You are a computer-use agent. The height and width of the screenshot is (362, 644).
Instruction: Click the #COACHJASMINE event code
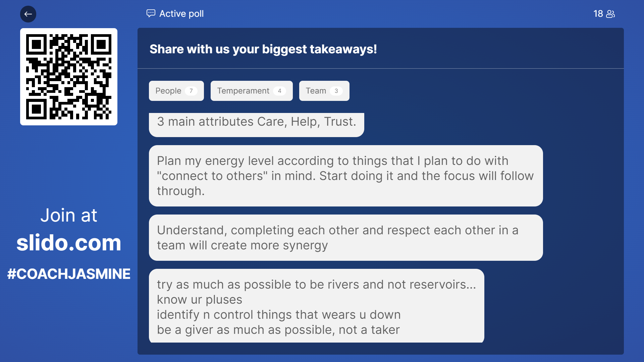tap(69, 274)
